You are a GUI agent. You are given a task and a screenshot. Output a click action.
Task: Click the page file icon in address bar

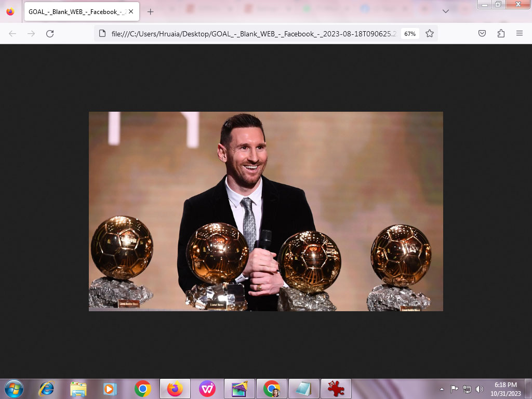(103, 33)
